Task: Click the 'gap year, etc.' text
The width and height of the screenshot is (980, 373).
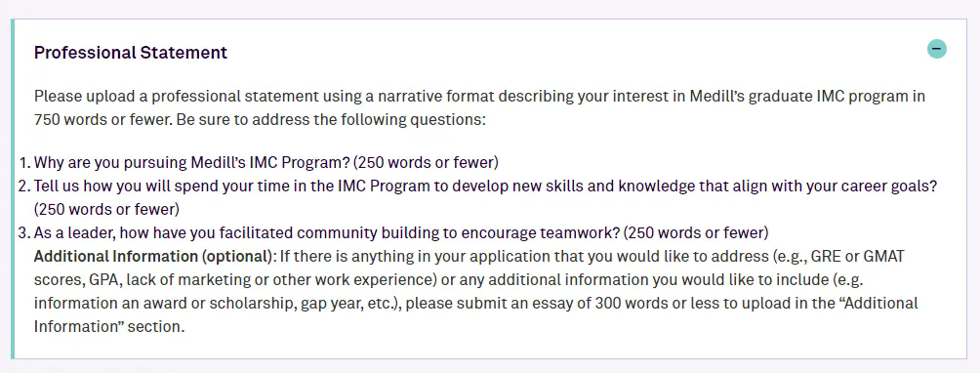Action: 350,303
